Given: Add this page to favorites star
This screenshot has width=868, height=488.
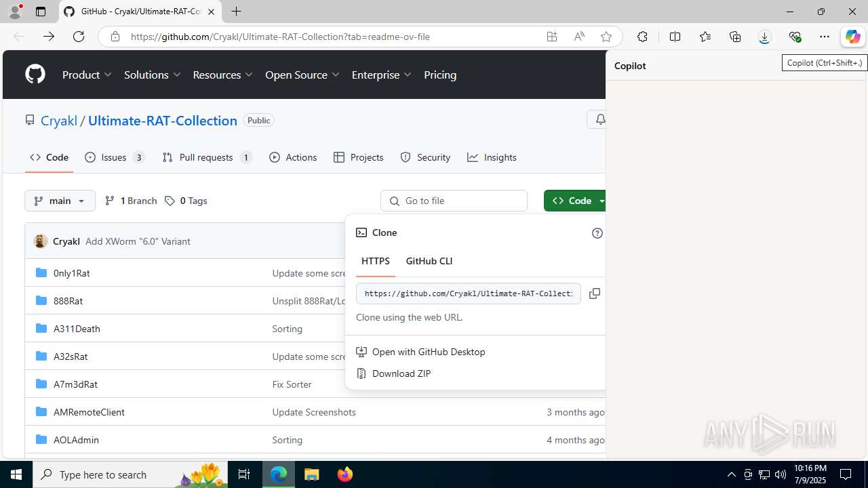Looking at the screenshot, I should click(606, 37).
